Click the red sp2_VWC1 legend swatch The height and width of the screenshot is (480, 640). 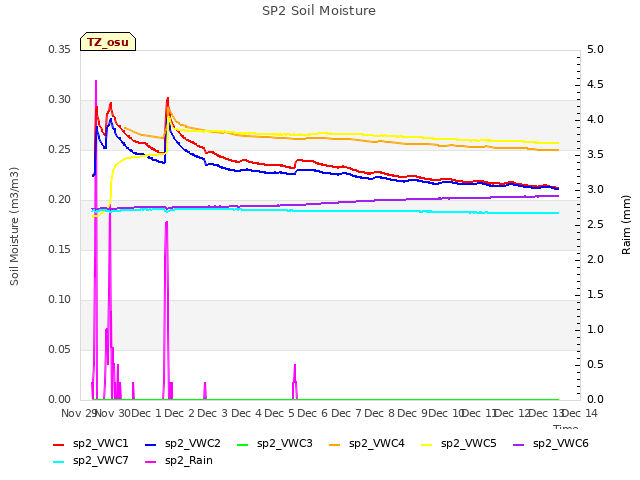click(59, 444)
